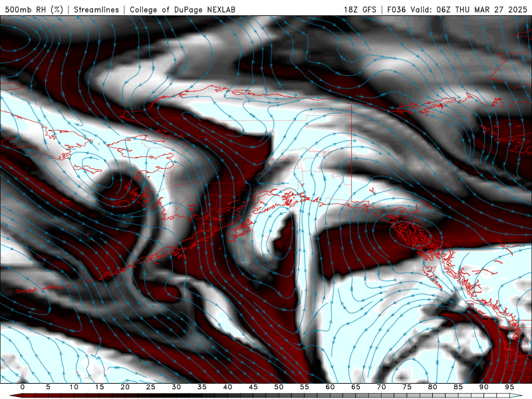Click the 10 label on humidity scale
This screenshot has width=532, height=399.
tap(74, 387)
